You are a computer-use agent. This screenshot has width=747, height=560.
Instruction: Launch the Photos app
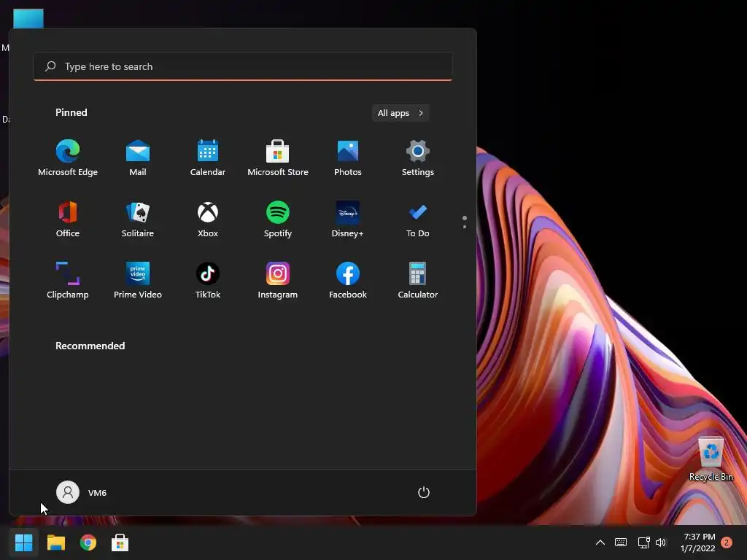point(348,158)
